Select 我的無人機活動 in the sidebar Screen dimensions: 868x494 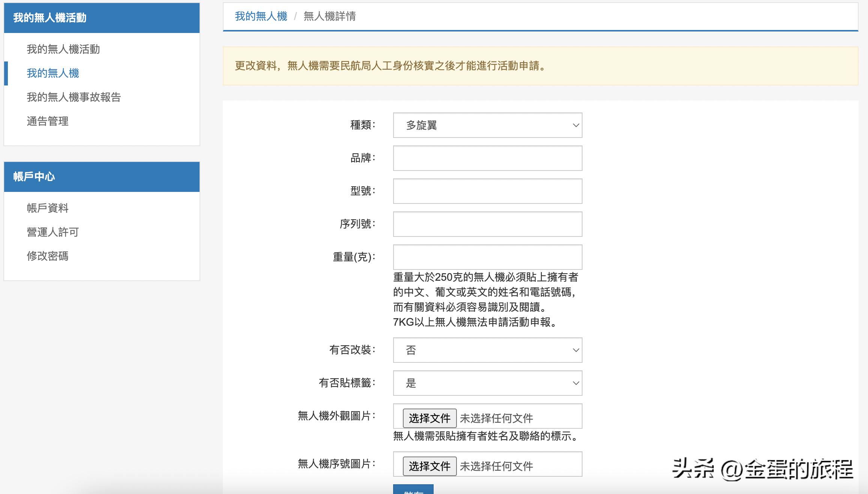(63, 49)
